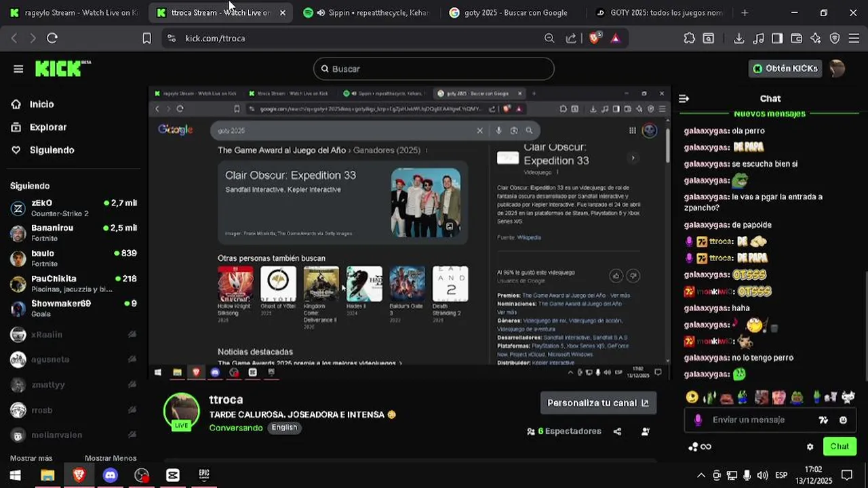Open browser downloads icon

point(739,39)
